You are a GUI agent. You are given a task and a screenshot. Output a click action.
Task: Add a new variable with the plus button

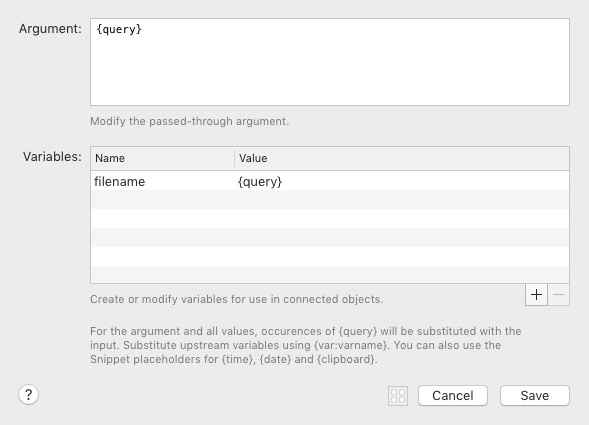(x=536, y=295)
